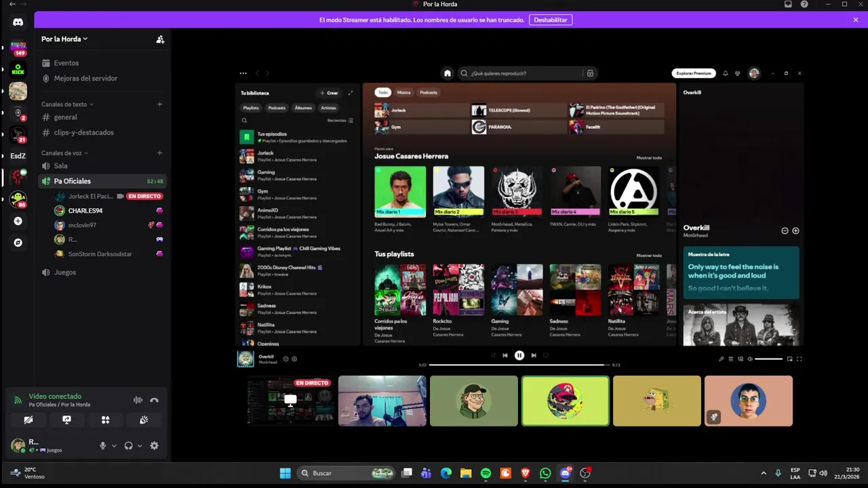Adjust Spotify volume slider
Viewport: 868px width, 488px height.
pyautogui.click(x=768, y=359)
